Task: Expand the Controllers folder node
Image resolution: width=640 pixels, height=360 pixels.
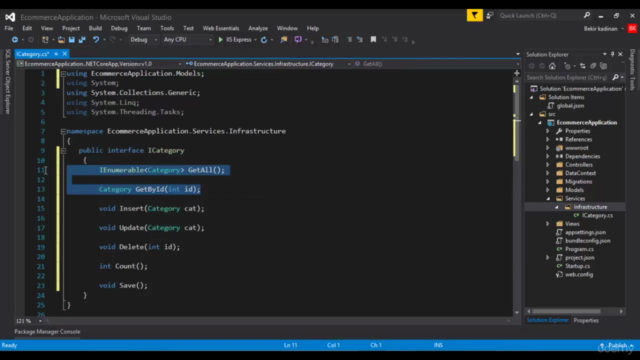Action: coord(548,165)
